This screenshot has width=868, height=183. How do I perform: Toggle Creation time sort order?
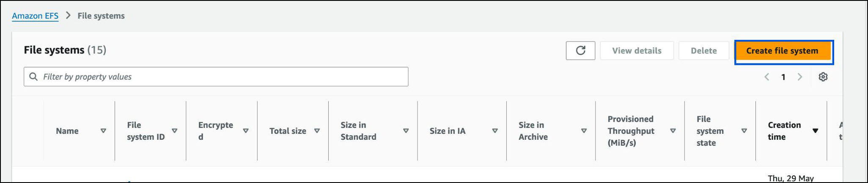tap(815, 131)
